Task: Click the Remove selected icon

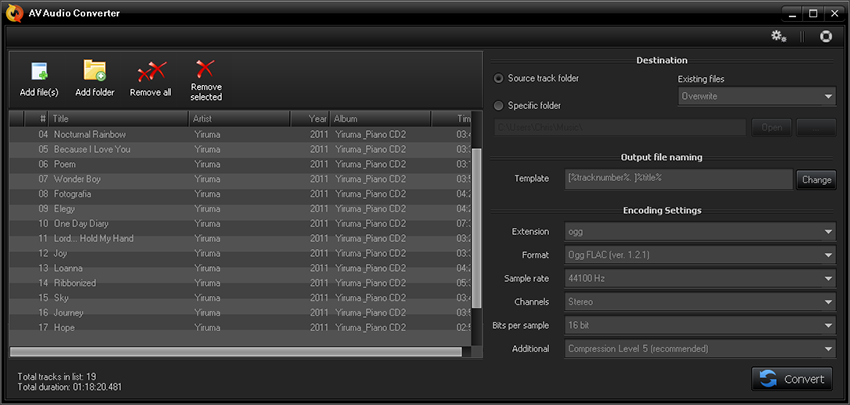Action: point(206,70)
